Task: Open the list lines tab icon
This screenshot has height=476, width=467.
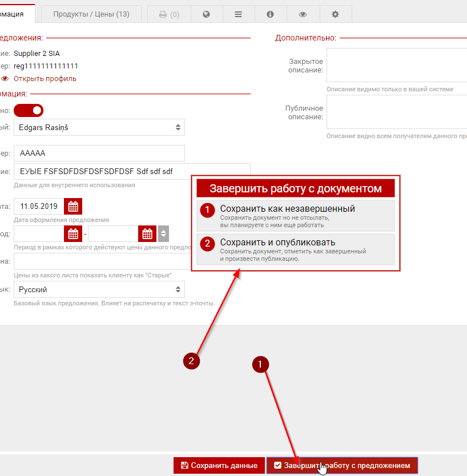Action: [238, 14]
